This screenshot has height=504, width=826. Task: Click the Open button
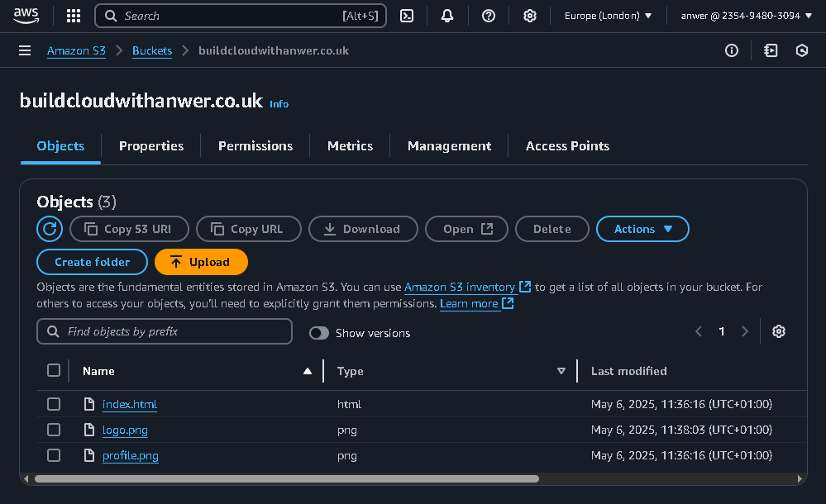click(466, 229)
